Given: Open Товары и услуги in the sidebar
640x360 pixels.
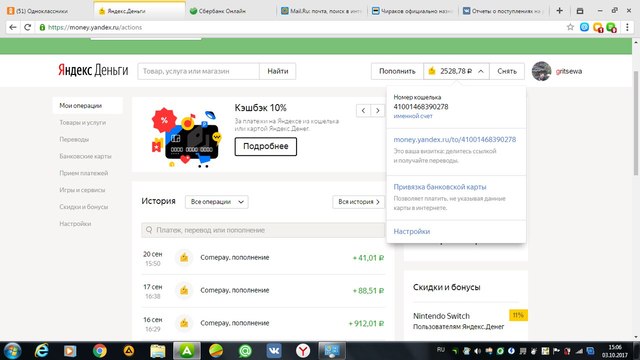Looking at the screenshot, I should [x=82, y=122].
